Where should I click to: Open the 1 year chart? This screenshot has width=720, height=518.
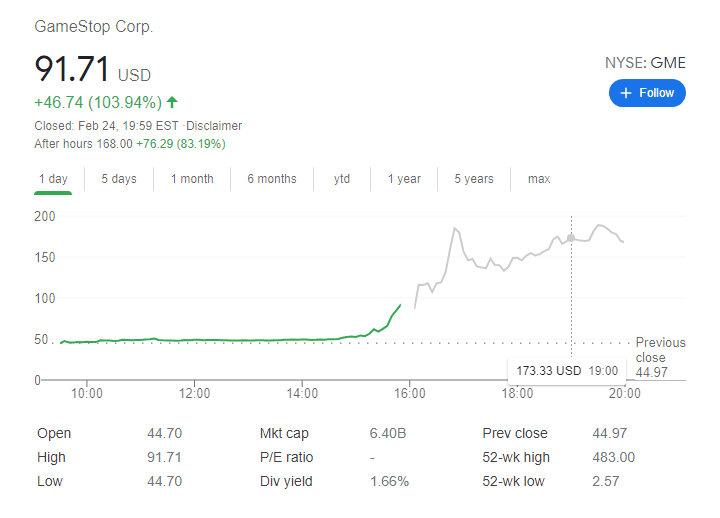coord(404,179)
